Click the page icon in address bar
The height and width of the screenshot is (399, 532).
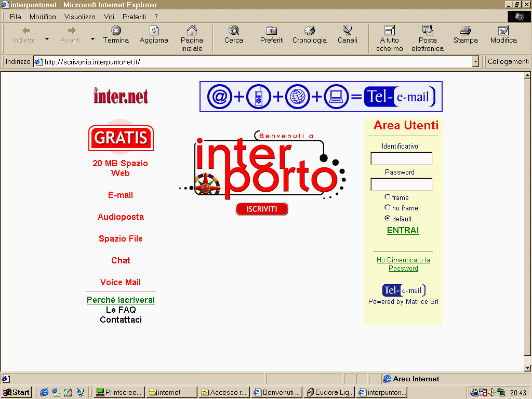click(38, 62)
